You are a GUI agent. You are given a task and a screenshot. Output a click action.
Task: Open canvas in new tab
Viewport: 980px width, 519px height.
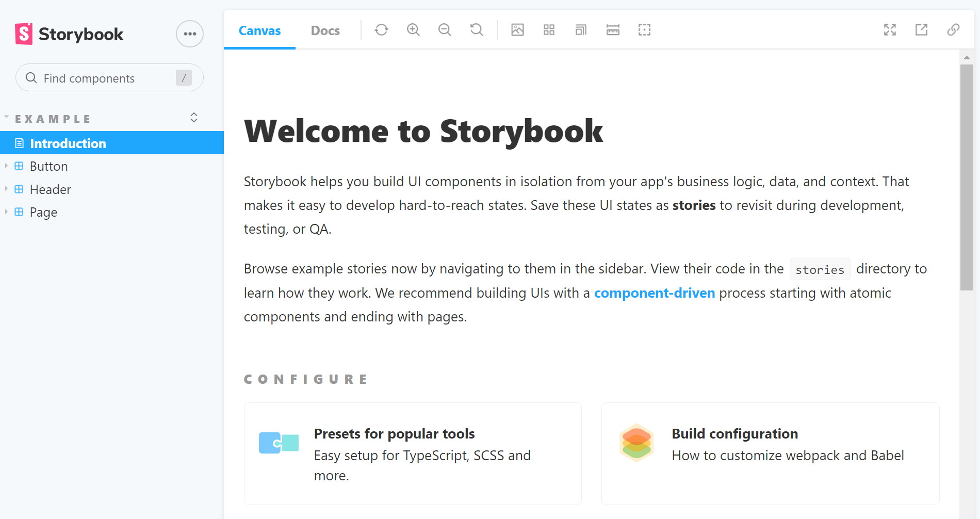tap(921, 30)
